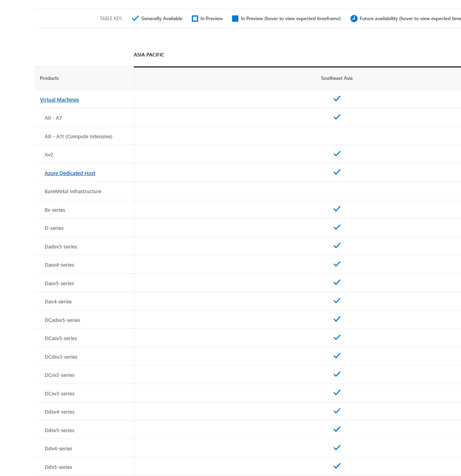461x476 pixels.
Task: Select the D-series row label
Action: [x=54, y=228]
